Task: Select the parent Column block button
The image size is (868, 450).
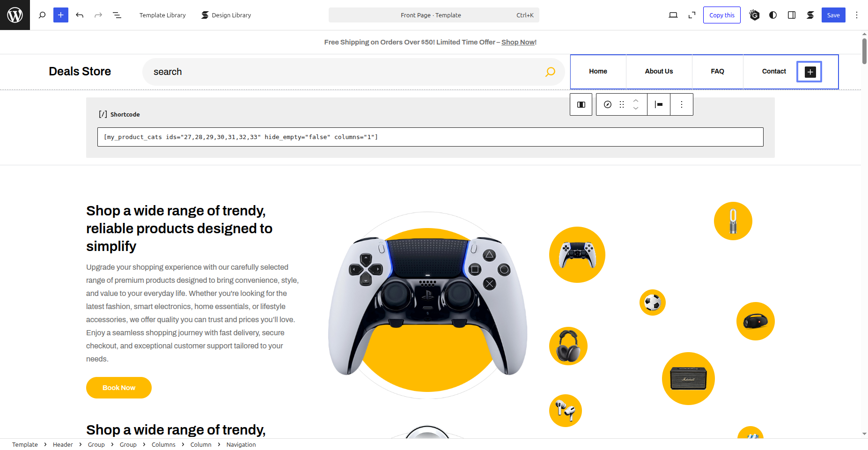Action: 581,104
